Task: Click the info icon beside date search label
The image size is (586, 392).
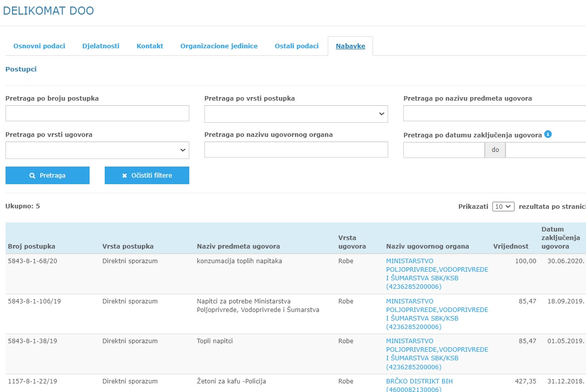Action: [x=548, y=134]
